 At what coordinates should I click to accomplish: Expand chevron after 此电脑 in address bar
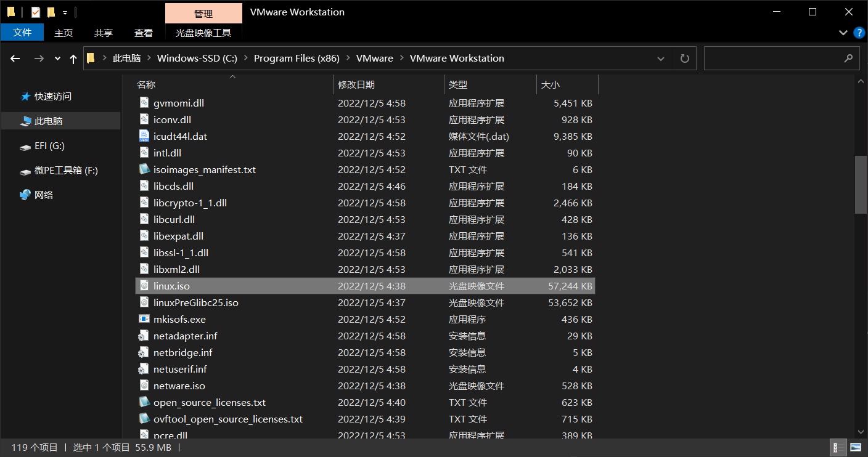pos(149,59)
